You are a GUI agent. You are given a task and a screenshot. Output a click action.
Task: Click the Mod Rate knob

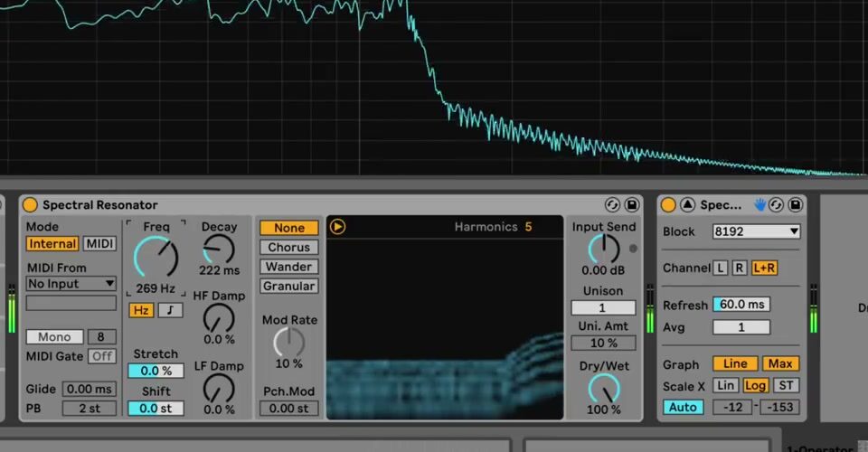pos(289,342)
